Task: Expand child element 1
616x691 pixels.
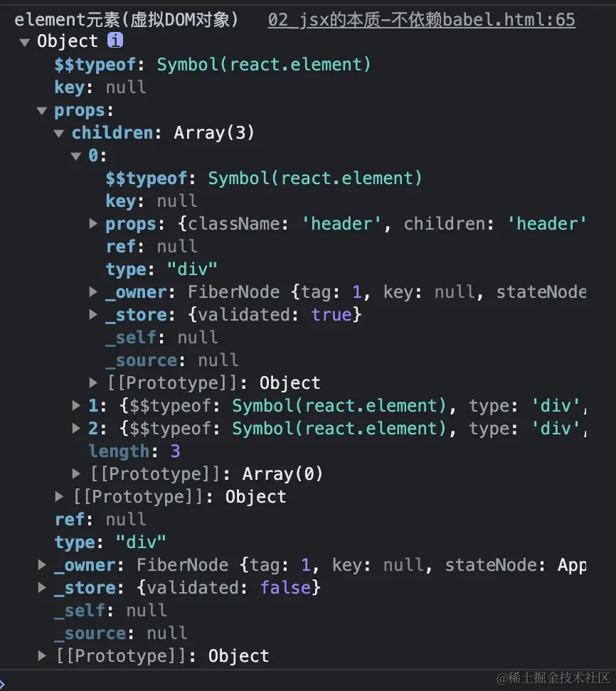Action: click(76, 406)
